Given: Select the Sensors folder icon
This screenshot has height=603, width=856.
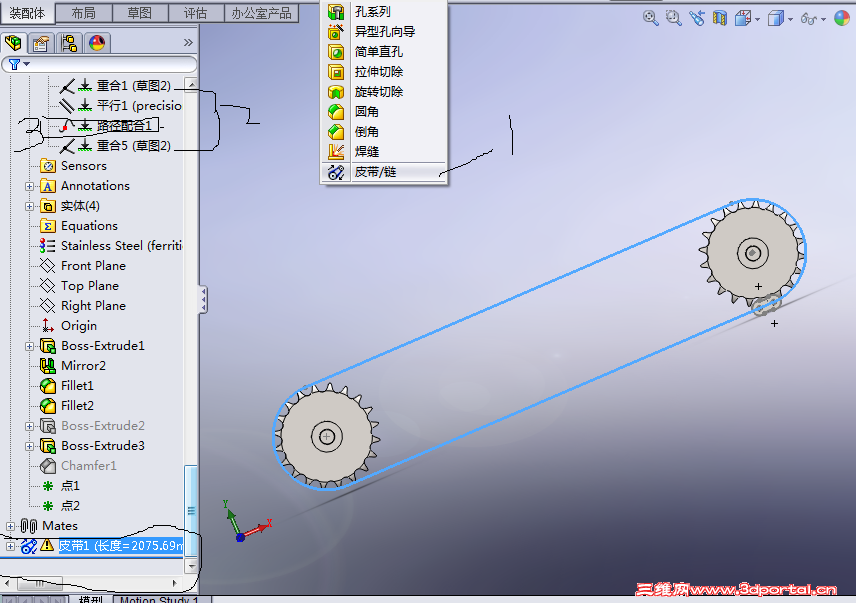Looking at the screenshot, I should [x=47, y=166].
